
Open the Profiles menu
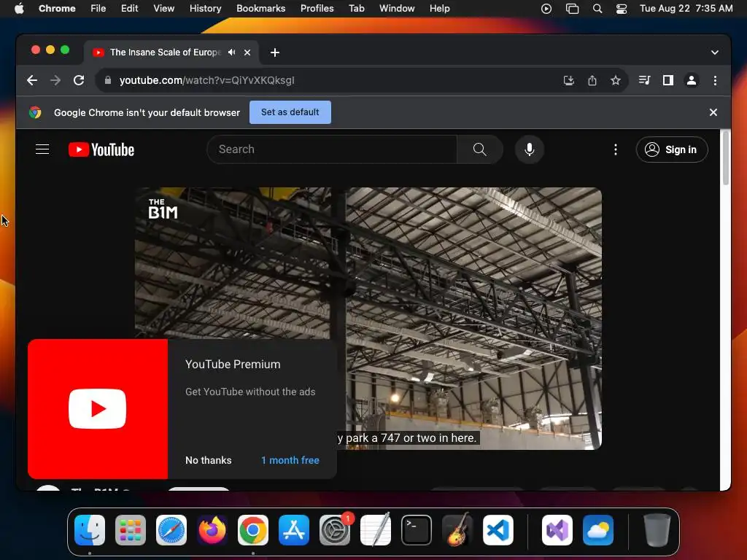point(317,9)
